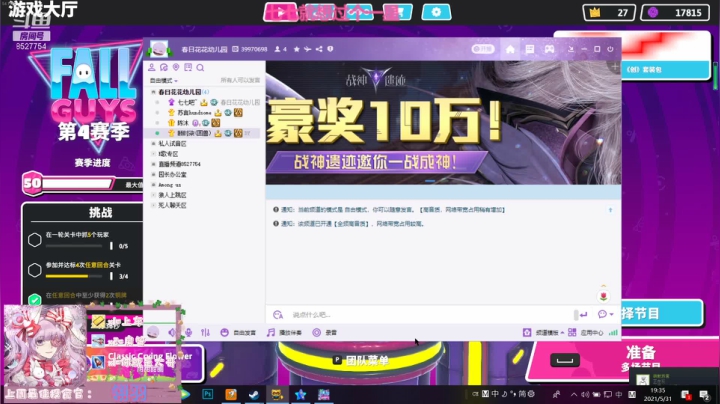Toggle the microphone icon
The height and width of the screenshot is (404, 720).
point(189,332)
